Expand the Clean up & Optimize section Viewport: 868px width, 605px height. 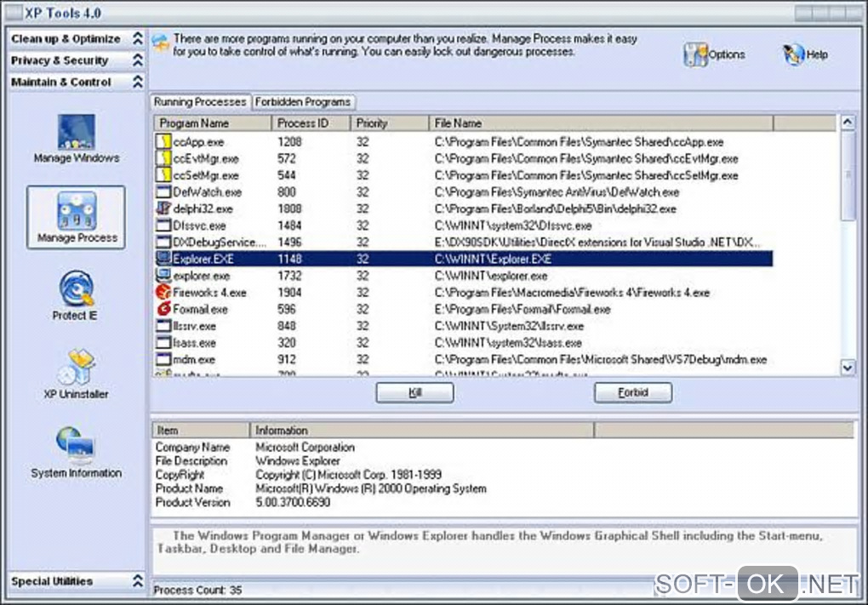coord(138,39)
